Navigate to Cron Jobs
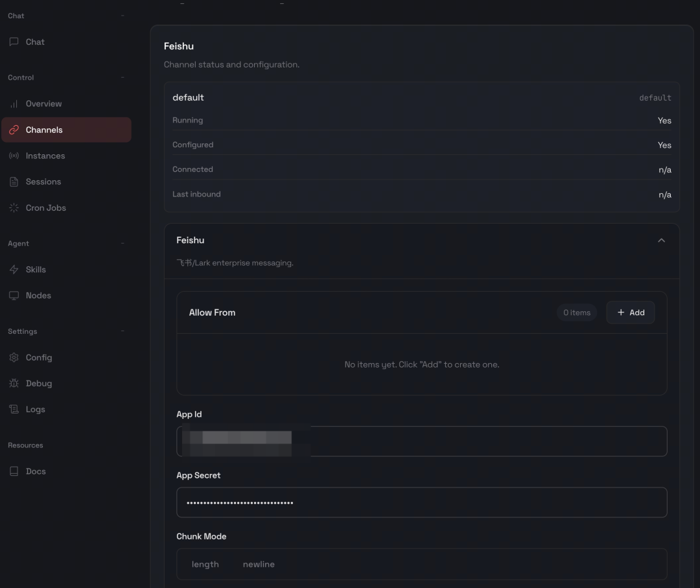This screenshot has width=700, height=588. pyautogui.click(x=66, y=207)
